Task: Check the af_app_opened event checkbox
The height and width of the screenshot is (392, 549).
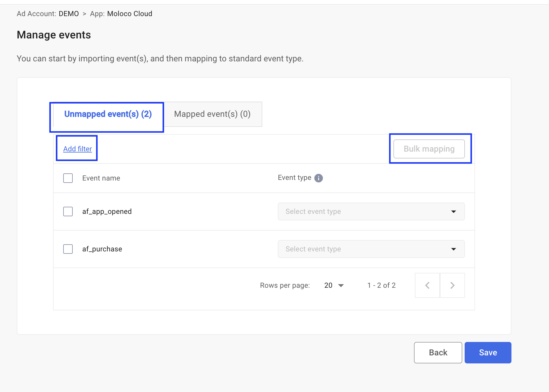Action: coord(68,211)
